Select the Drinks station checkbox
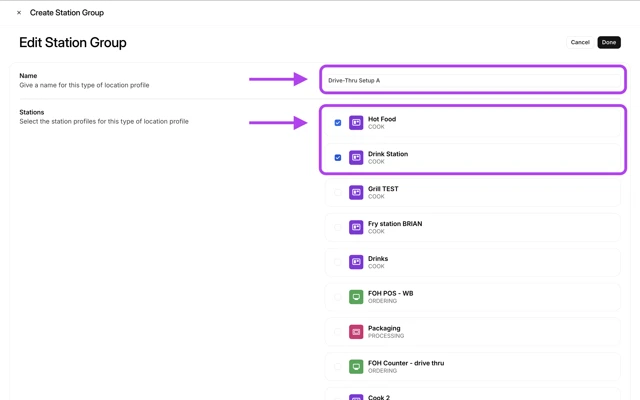 point(338,262)
